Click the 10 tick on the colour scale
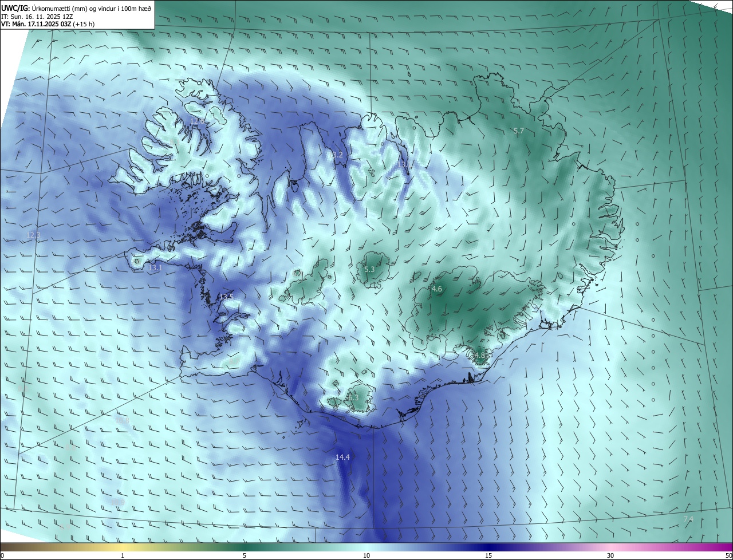This screenshot has width=733, height=560. coord(366,555)
